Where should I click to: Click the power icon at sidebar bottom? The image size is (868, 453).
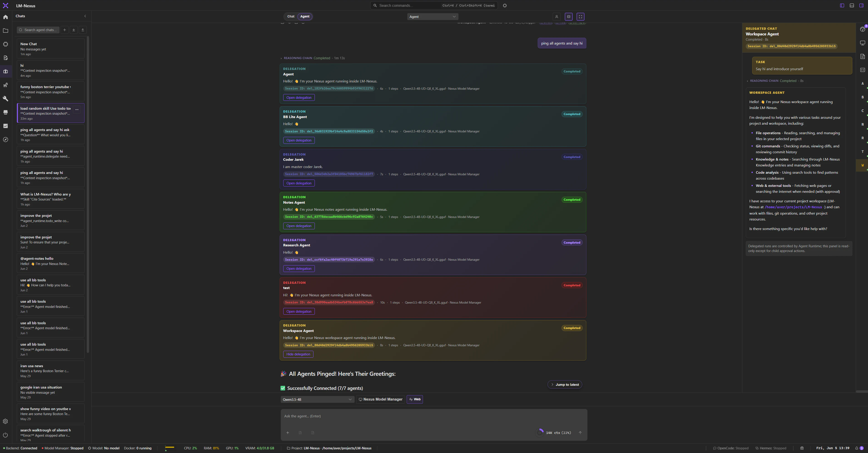tap(5, 435)
